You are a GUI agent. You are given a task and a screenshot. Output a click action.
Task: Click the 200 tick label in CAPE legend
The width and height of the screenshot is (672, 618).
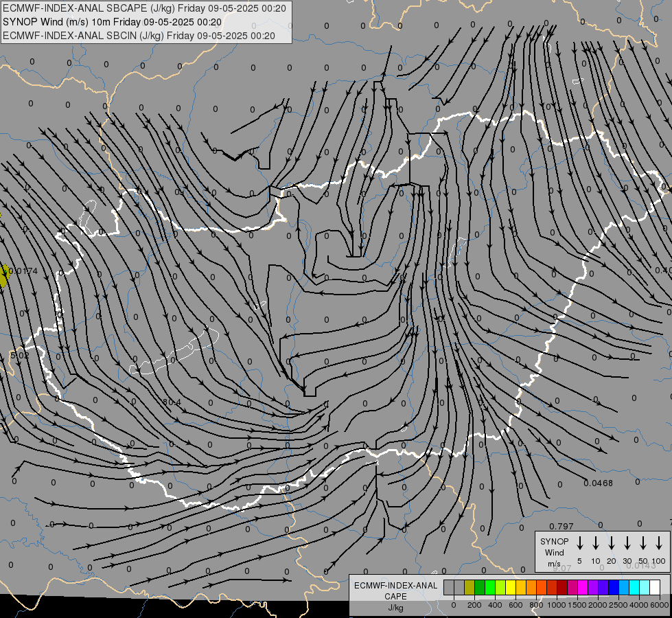tap(474, 605)
